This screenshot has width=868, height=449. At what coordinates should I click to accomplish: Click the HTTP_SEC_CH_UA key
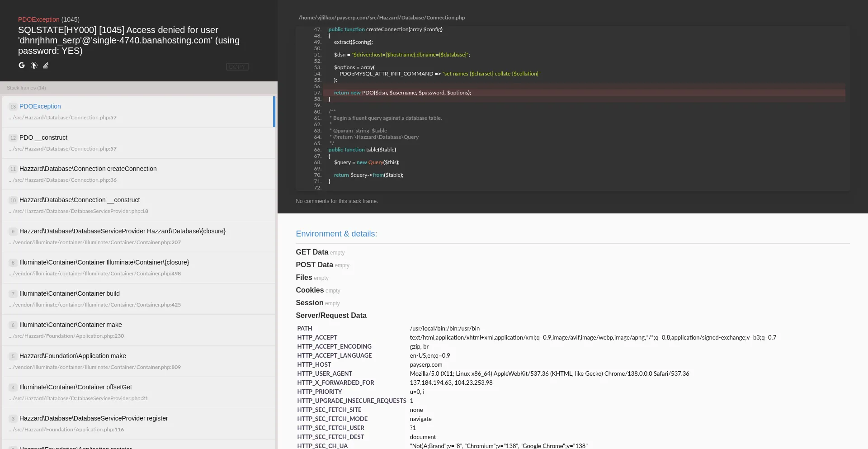pyautogui.click(x=322, y=446)
